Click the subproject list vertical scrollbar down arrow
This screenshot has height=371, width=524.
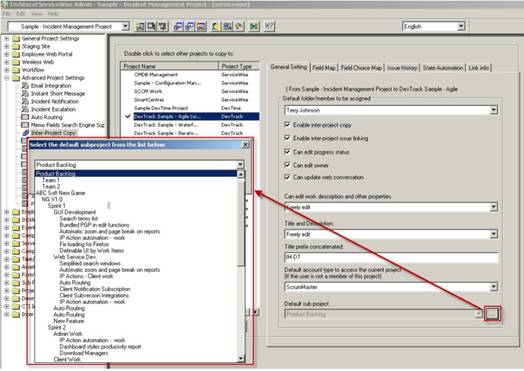coord(241,359)
